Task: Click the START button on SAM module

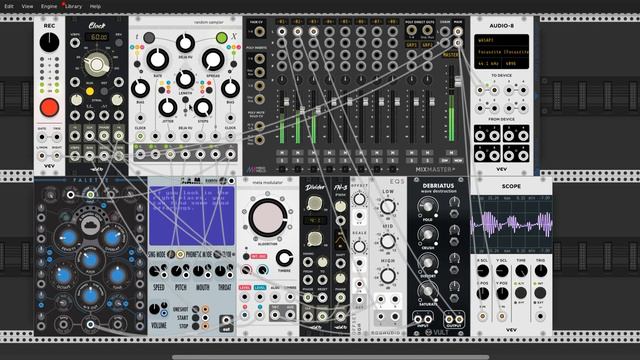Action: (196, 318)
